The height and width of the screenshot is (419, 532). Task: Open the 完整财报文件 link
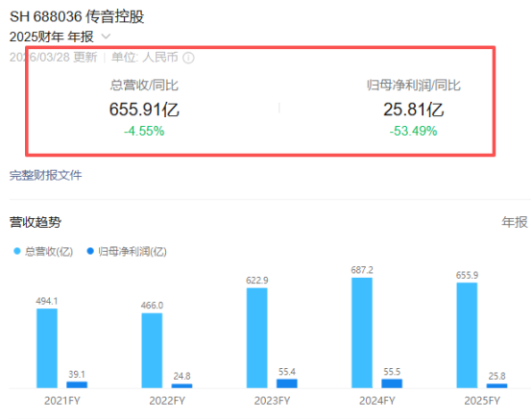click(45, 175)
